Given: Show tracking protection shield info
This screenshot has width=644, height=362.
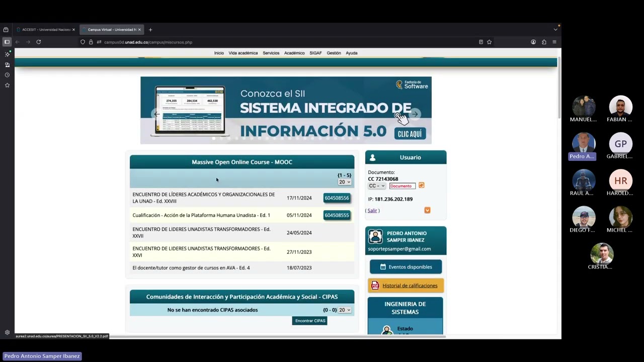Looking at the screenshot, I should pyautogui.click(x=83, y=42).
